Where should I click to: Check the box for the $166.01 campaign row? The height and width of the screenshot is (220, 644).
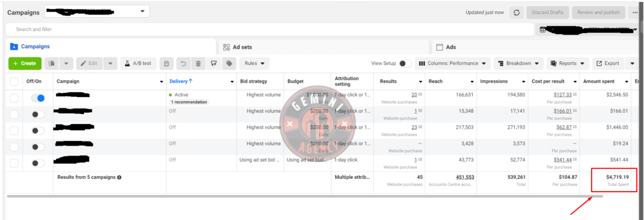pyautogui.click(x=14, y=114)
